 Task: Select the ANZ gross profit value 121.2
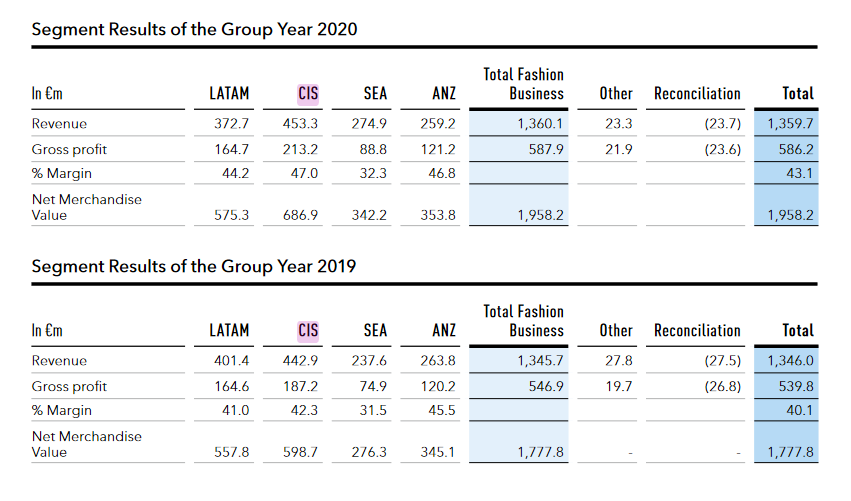click(x=438, y=149)
